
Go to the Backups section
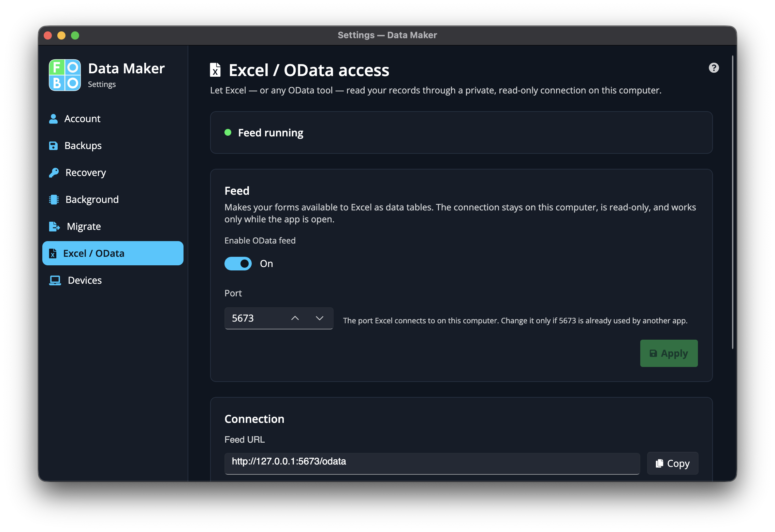(113, 146)
